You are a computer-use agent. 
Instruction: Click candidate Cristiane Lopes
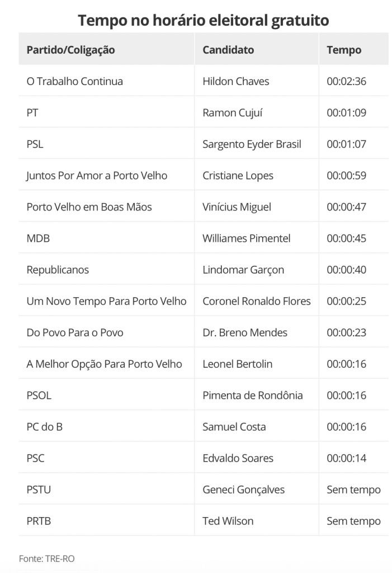238,175
